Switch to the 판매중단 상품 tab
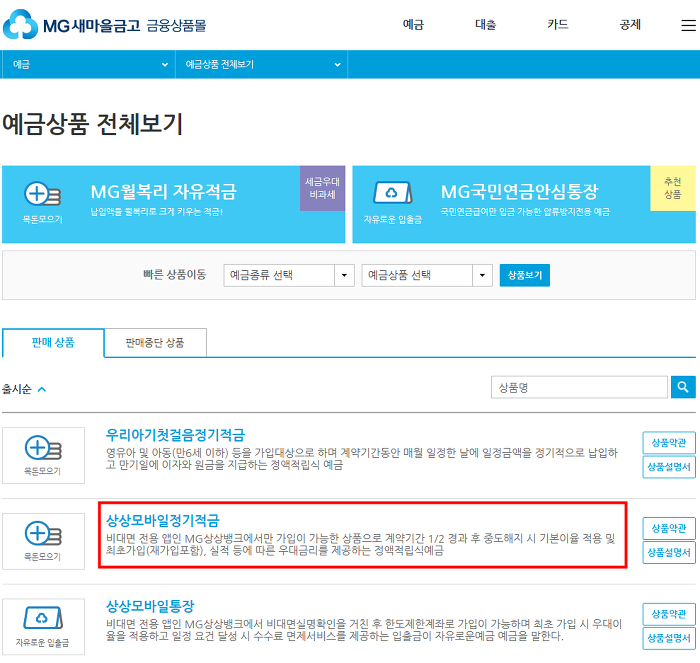700x663 pixels. [x=155, y=343]
